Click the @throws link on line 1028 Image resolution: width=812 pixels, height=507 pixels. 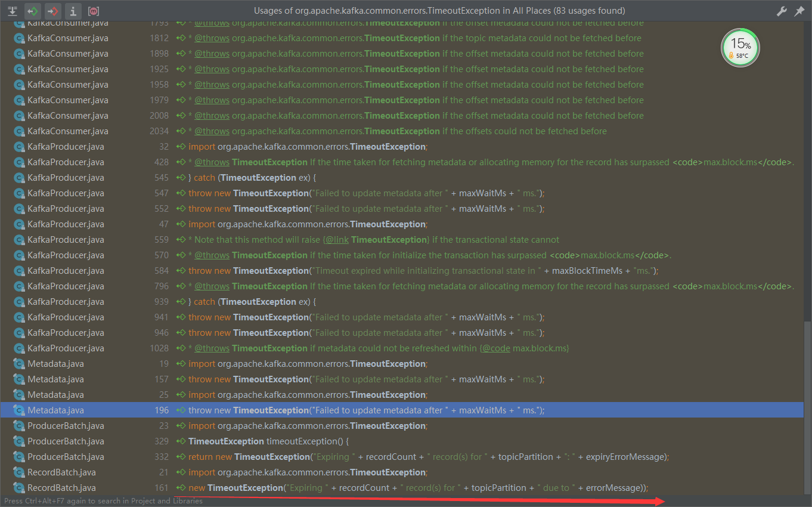212,348
